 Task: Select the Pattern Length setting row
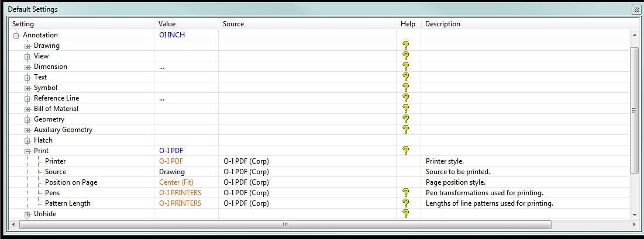coord(68,203)
